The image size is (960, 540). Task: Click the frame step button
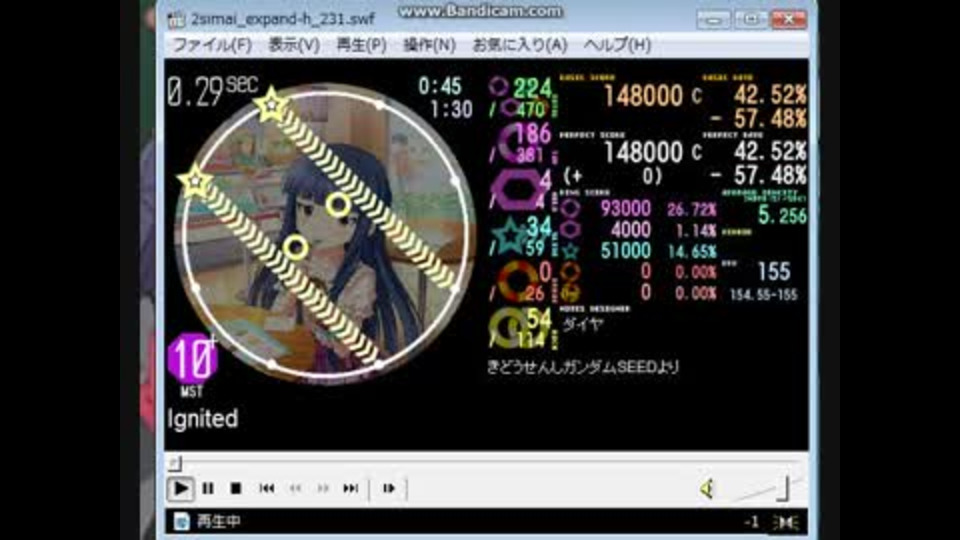(x=389, y=488)
